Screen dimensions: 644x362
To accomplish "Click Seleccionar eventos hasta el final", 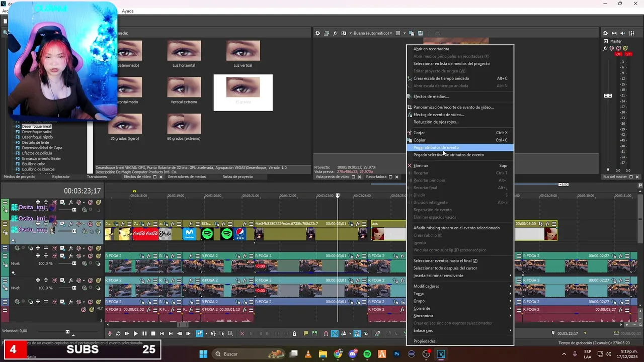I will point(460,261).
